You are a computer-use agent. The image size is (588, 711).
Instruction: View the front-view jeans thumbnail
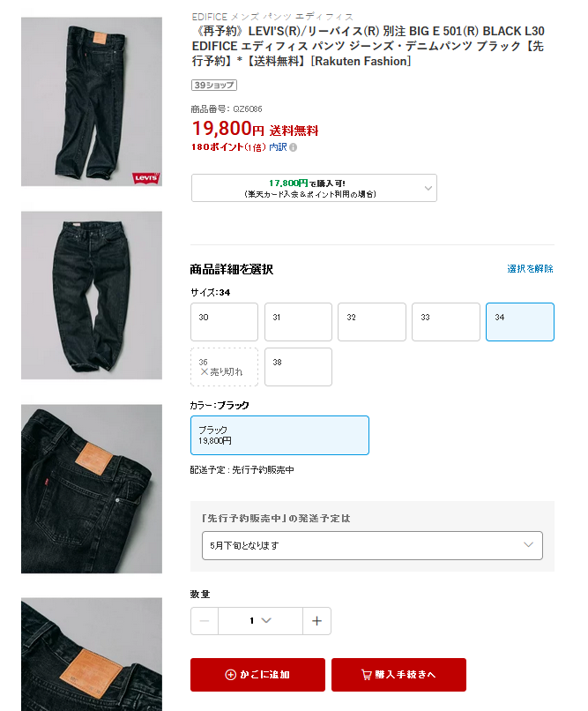92,296
